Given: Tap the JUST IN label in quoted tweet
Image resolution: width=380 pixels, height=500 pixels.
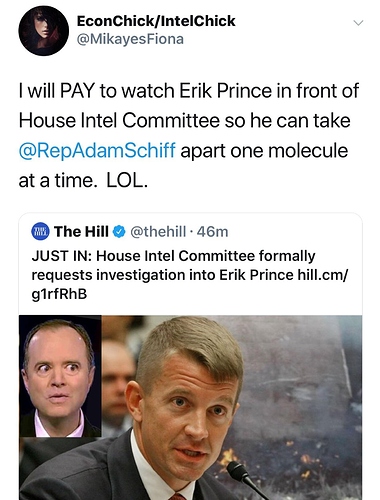Looking at the screenshot, I should pos(62,256).
